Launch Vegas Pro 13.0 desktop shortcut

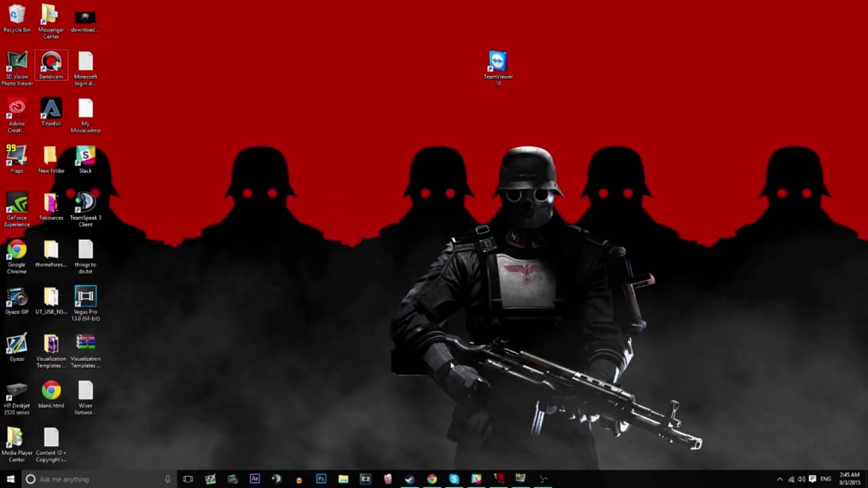[85, 304]
